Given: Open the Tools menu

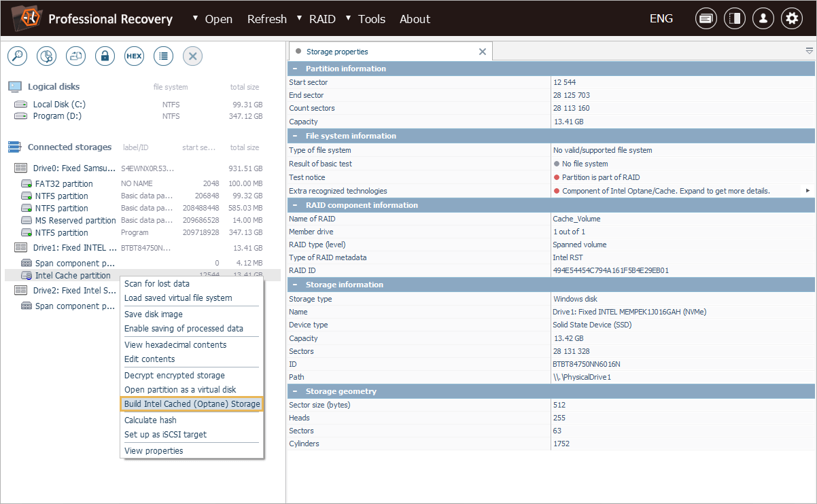Looking at the screenshot, I should click(372, 19).
